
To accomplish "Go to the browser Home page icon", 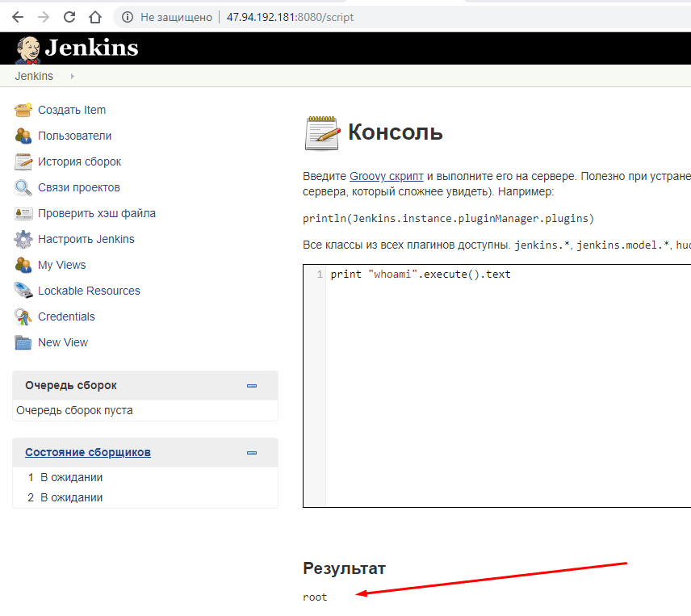I will (x=95, y=17).
